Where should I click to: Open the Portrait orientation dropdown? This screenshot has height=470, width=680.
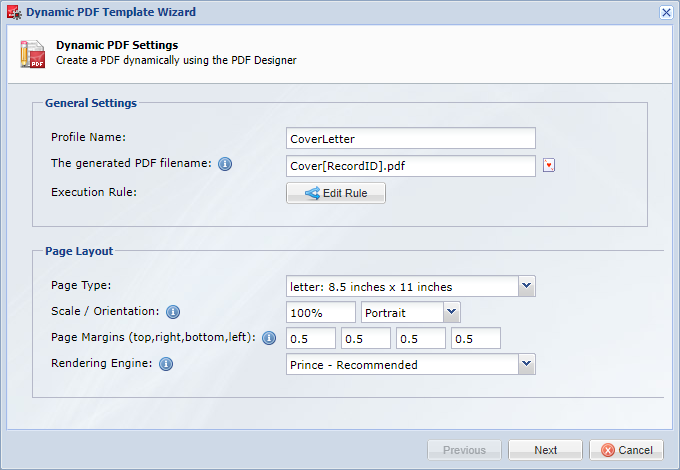451,312
